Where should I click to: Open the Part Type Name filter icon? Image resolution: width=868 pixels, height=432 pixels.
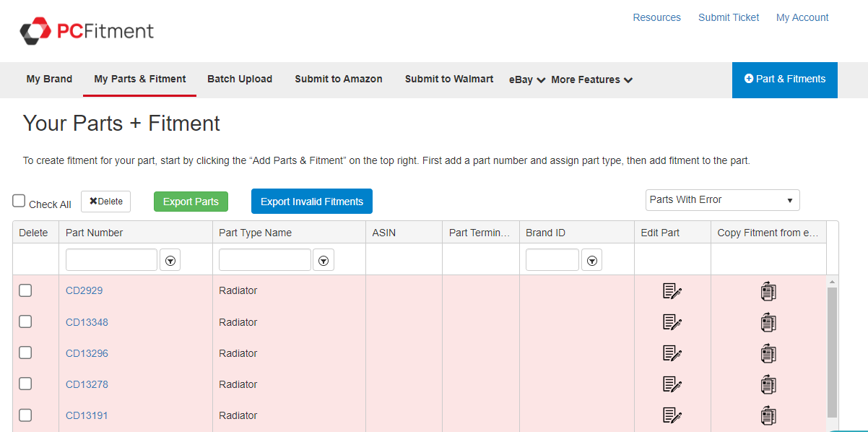coord(324,261)
